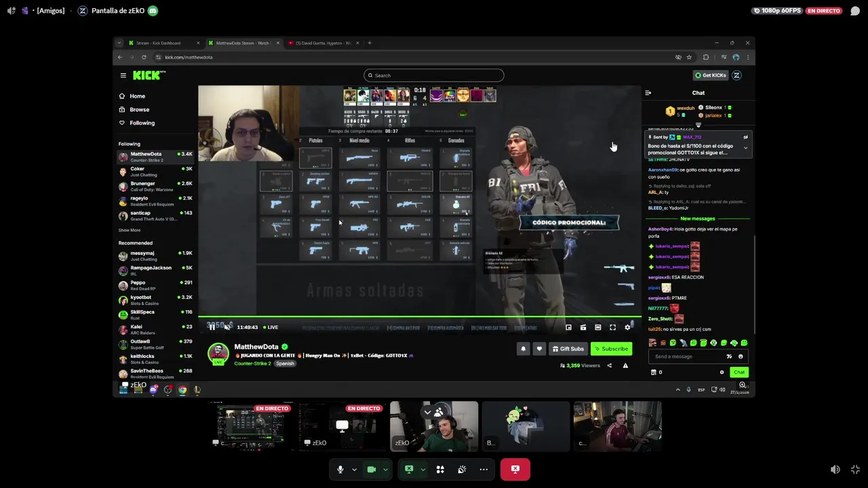
Task: Open Kick player settings gear
Action: [627, 327]
